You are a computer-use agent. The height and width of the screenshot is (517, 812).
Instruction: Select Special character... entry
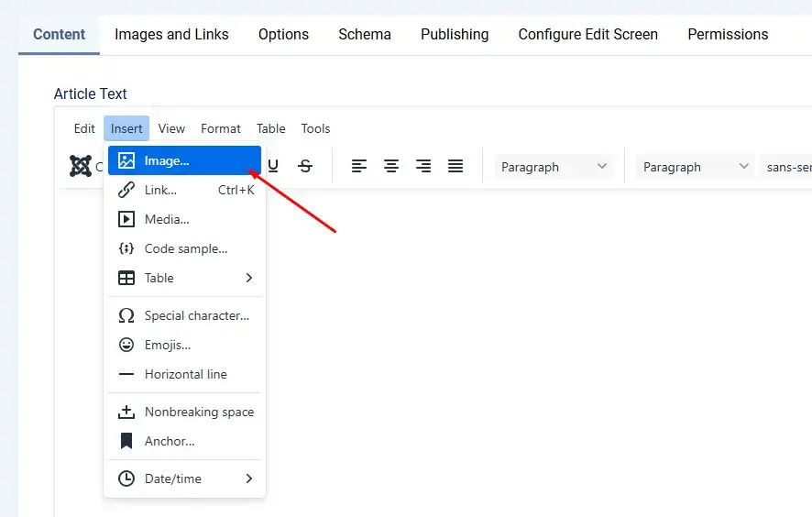click(184, 315)
